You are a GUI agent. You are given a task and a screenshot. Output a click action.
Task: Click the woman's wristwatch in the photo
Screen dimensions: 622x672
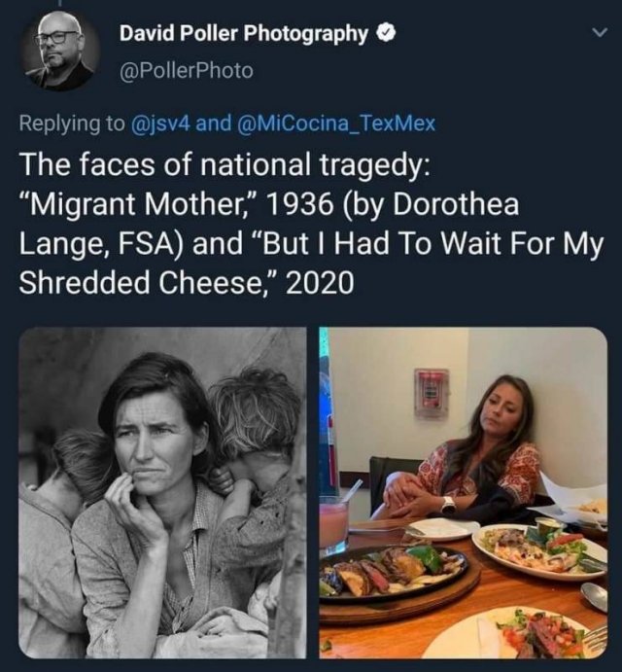tap(448, 505)
